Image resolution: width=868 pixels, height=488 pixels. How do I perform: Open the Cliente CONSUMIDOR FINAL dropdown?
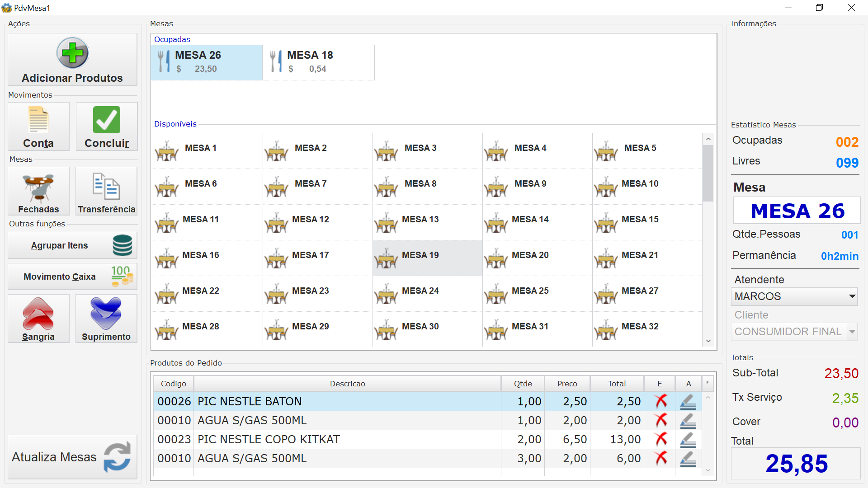(x=852, y=332)
